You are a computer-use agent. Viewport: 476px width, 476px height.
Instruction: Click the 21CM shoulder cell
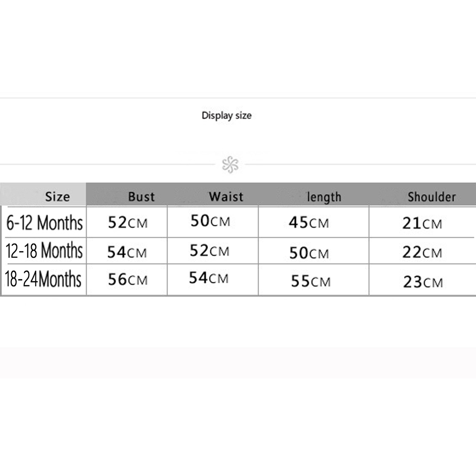pos(422,223)
